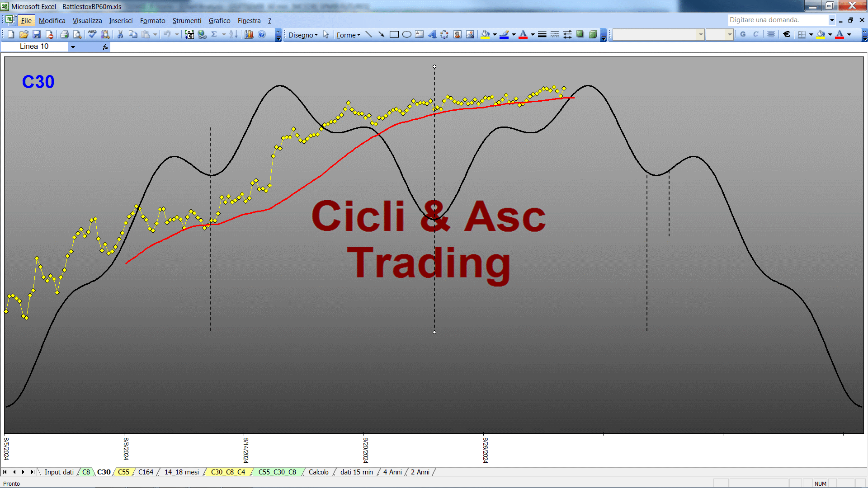Apply blue Line Color on Drawing toolbar

coord(504,34)
